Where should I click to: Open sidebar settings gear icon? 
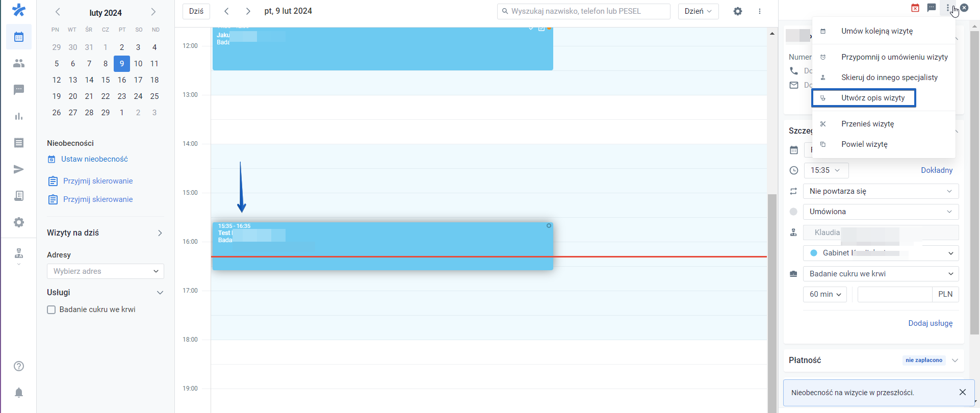[x=19, y=222]
